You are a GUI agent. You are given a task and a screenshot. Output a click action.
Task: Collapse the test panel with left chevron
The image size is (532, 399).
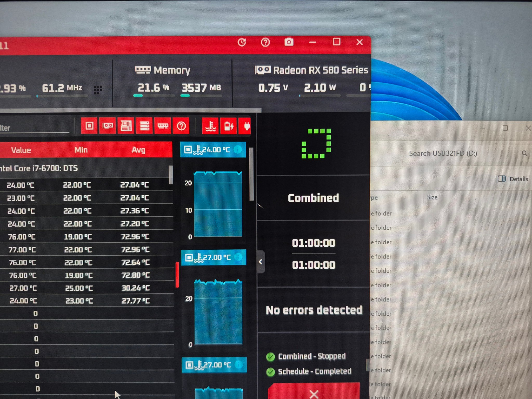click(261, 262)
